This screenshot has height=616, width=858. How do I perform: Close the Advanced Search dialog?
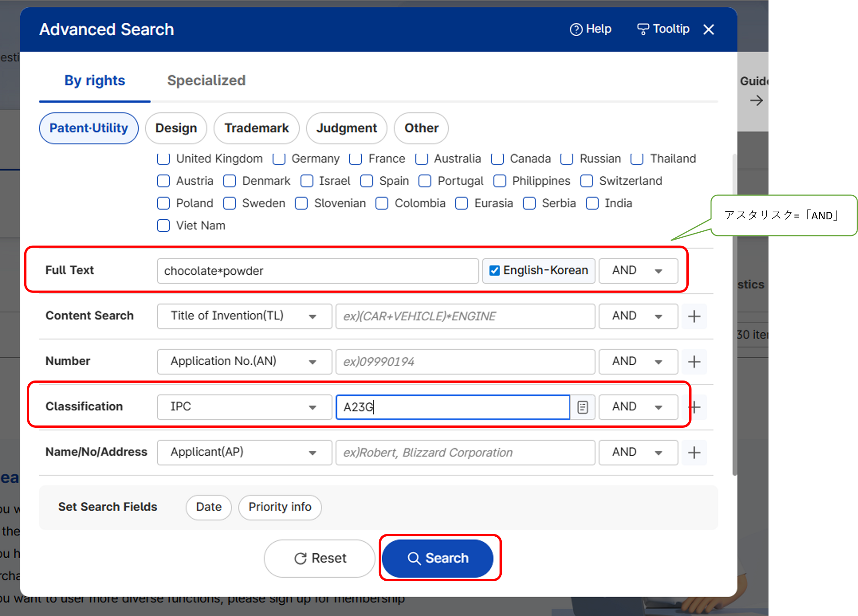pos(708,30)
